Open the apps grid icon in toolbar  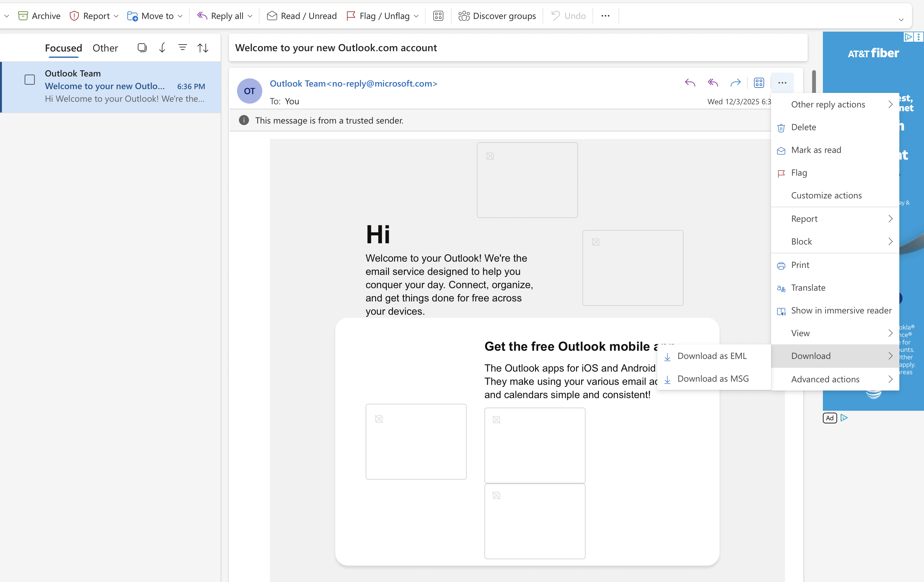pyautogui.click(x=438, y=16)
